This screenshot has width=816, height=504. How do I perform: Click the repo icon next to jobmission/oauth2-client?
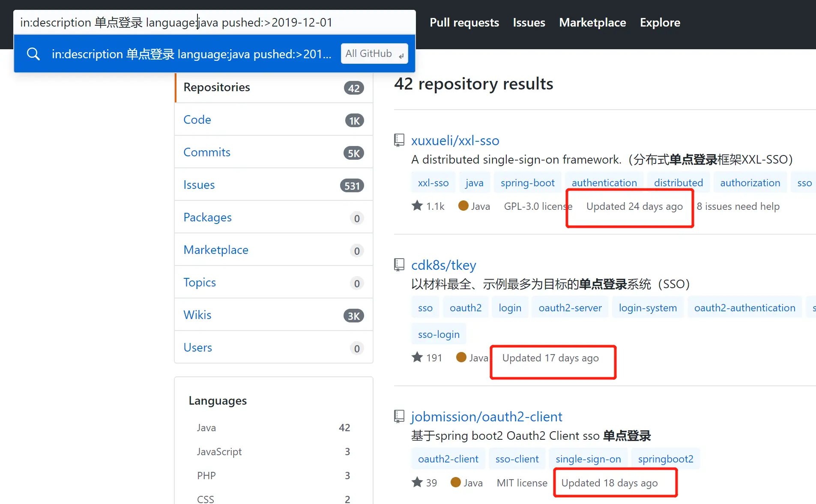[x=399, y=417]
